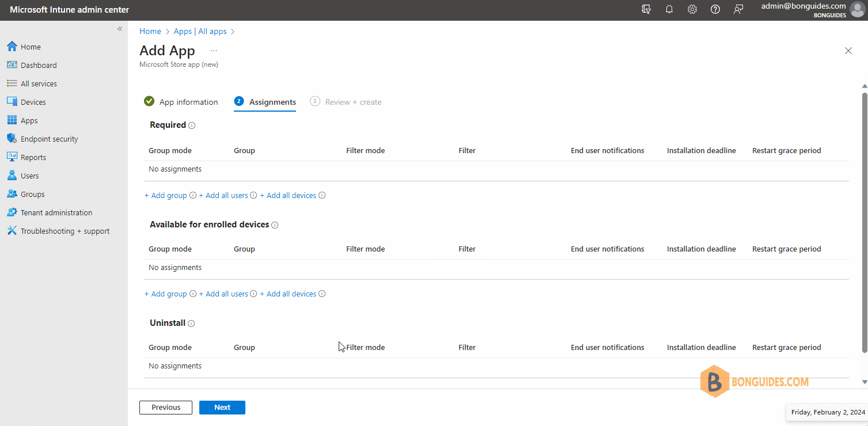Show info icon beside Available Add all users

click(x=253, y=294)
